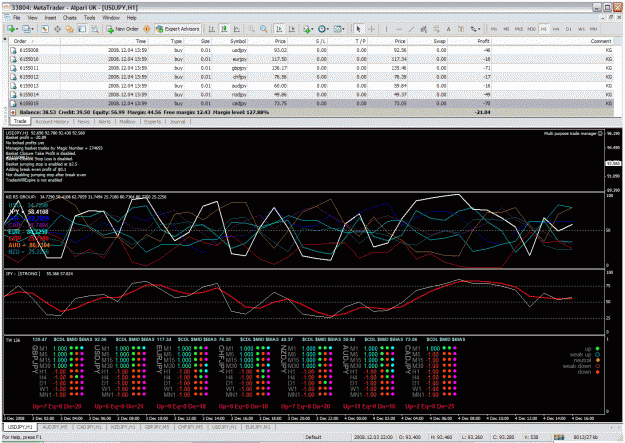The height and width of the screenshot is (443, 625).
Task: Select the equidistant channel tool
Action: pyautogui.click(x=423, y=29)
